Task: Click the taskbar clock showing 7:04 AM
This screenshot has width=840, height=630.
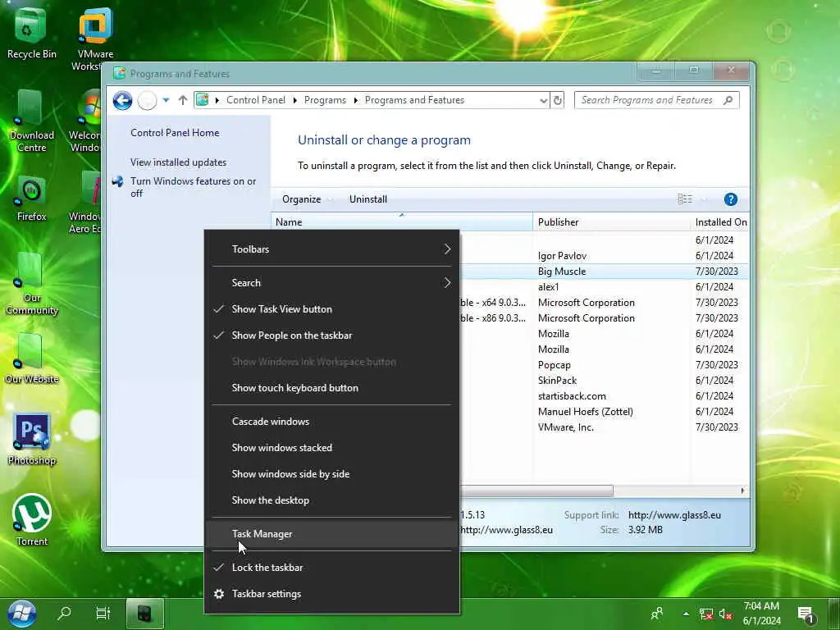Action: [x=761, y=614]
